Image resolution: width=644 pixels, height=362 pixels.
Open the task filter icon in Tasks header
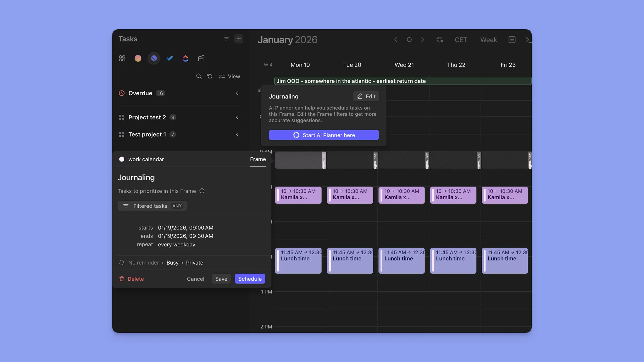(x=226, y=39)
